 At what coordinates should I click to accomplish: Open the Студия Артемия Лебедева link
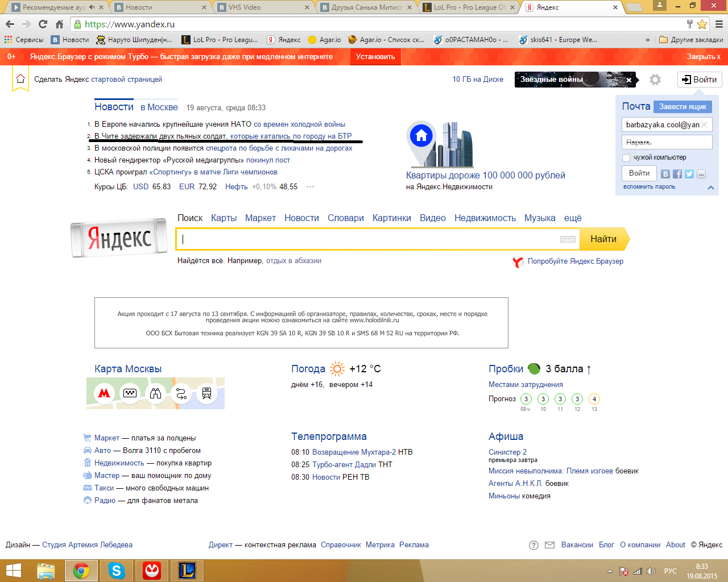[x=87, y=545]
